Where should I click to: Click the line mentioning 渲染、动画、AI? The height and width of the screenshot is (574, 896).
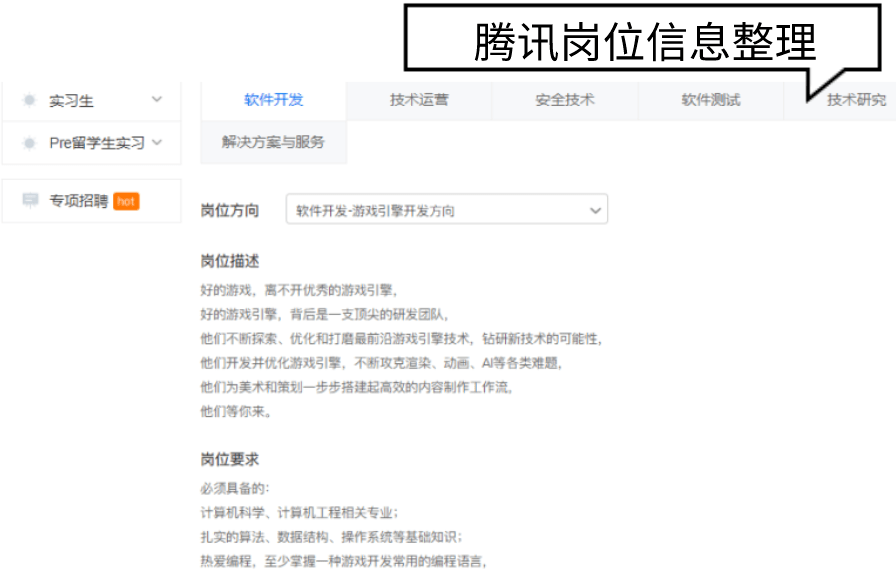382,363
